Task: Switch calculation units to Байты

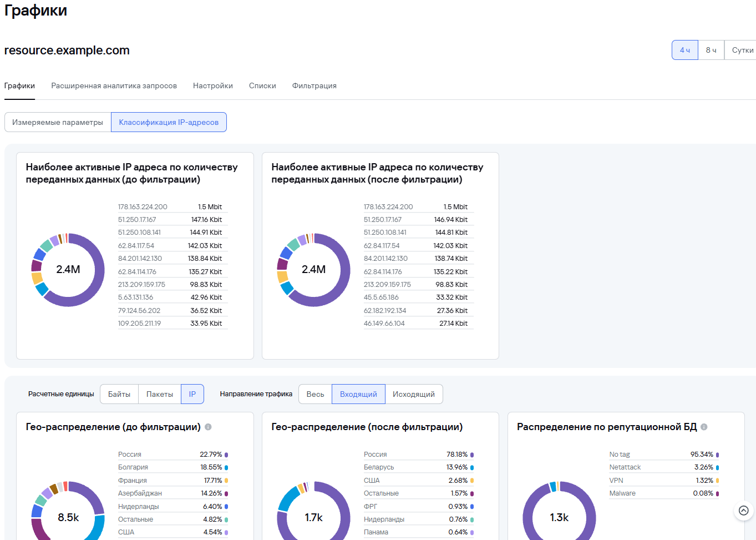Action: tap(119, 394)
